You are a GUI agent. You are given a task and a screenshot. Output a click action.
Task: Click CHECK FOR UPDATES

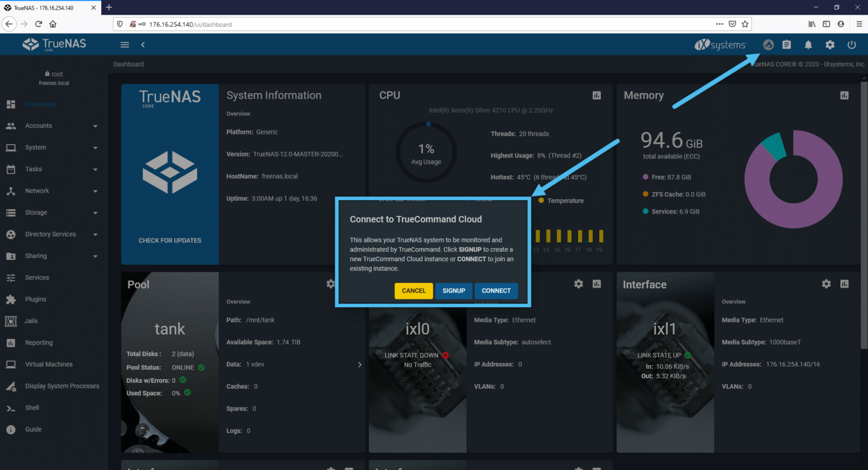point(170,241)
